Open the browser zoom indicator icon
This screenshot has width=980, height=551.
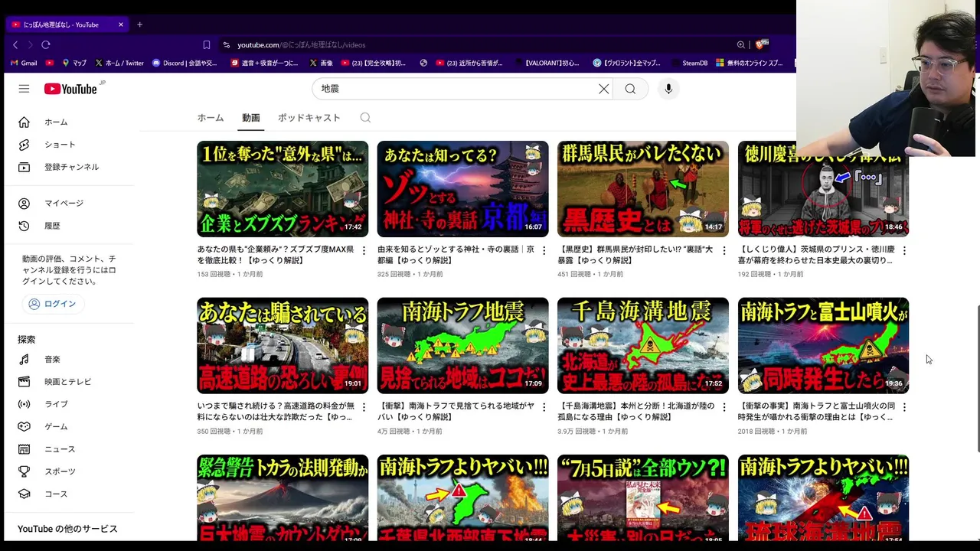(x=740, y=45)
